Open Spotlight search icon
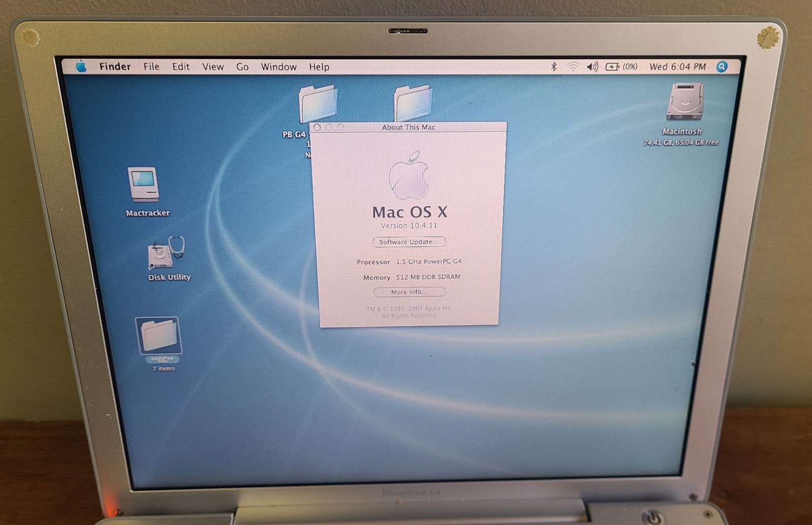812x525 pixels. pos(722,67)
